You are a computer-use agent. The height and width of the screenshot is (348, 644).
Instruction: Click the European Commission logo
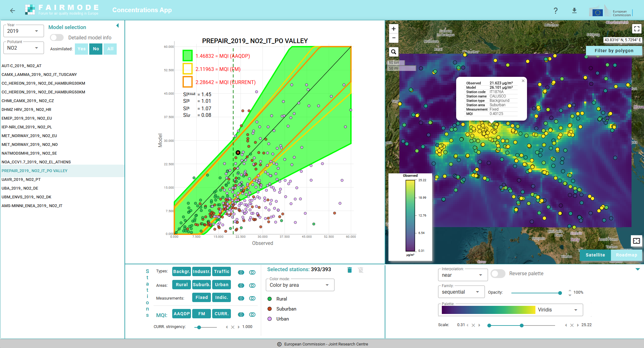click(x=611, y=11)
